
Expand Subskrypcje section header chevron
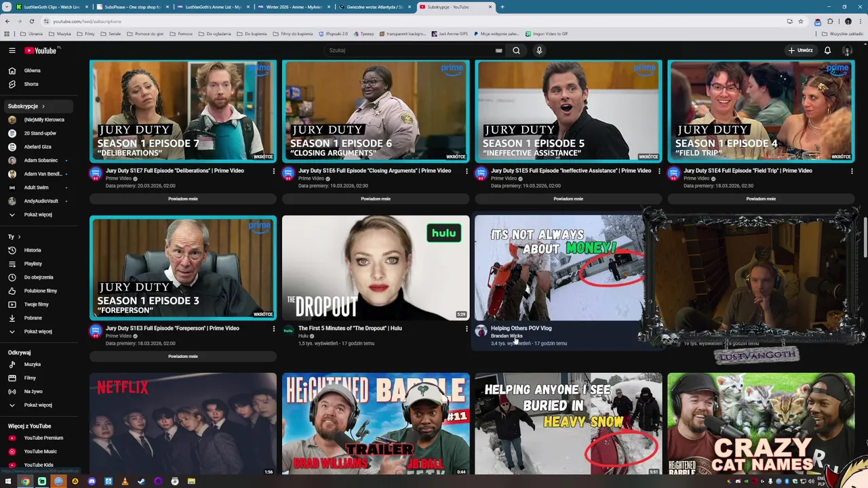tap(43, 106)
